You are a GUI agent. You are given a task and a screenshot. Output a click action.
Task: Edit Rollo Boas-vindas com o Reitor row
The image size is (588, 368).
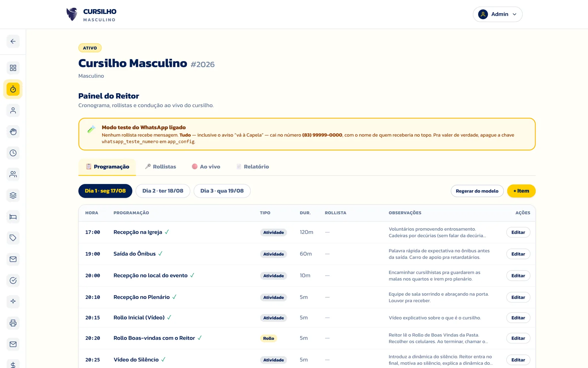pyautogui.click(x=518, y=338)
